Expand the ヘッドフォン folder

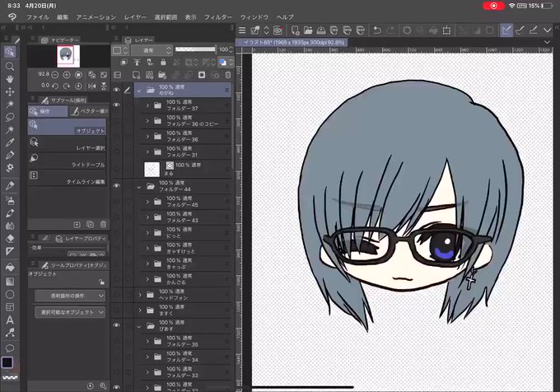coord(140,295)
